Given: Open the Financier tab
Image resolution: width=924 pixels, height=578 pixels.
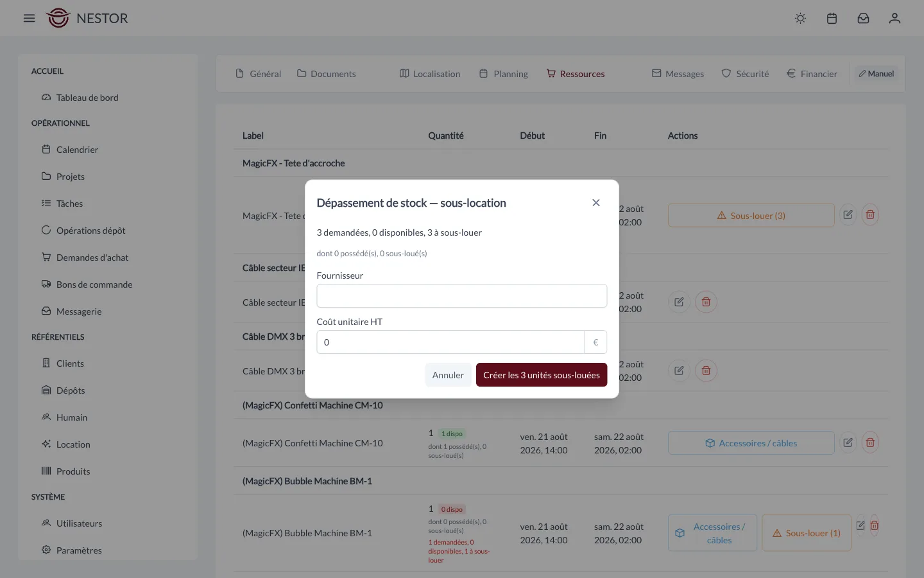Looking at the screenshot, I should click(x=812, y=74).
